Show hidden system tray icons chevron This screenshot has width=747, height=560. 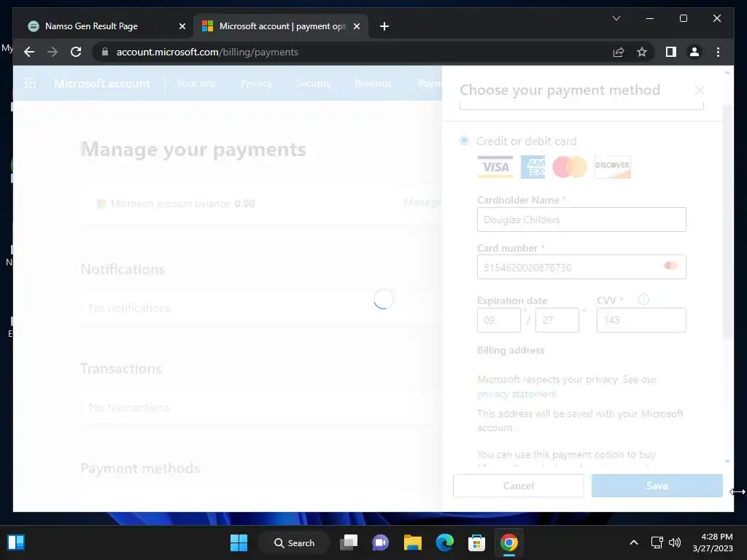pos(634,542)
